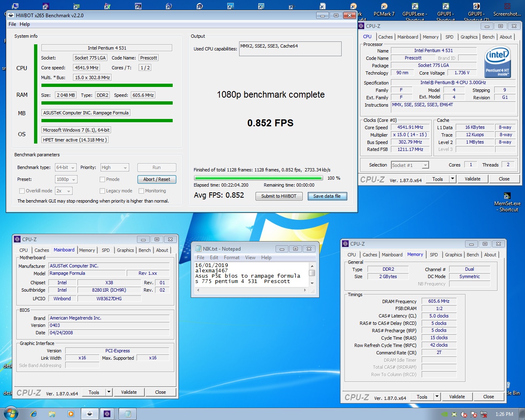This screenshot has width=525, height=420.
Task: Open Notepad's Format menu
Action: tap(231, 258)
